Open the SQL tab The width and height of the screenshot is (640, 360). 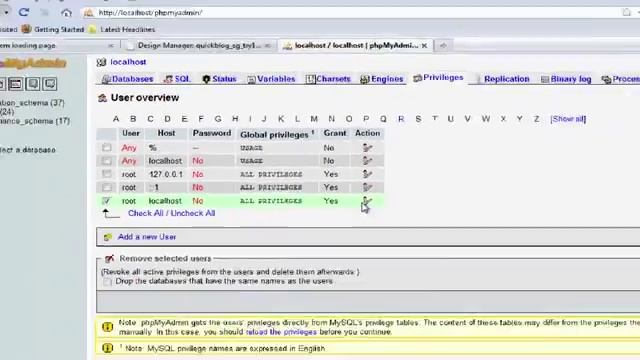click(178, 79)
